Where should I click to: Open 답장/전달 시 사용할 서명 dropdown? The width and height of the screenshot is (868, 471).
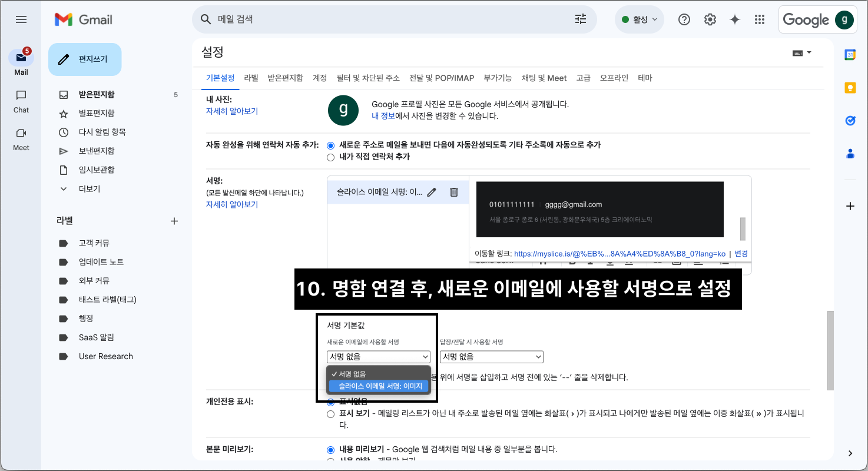(492, 357)
